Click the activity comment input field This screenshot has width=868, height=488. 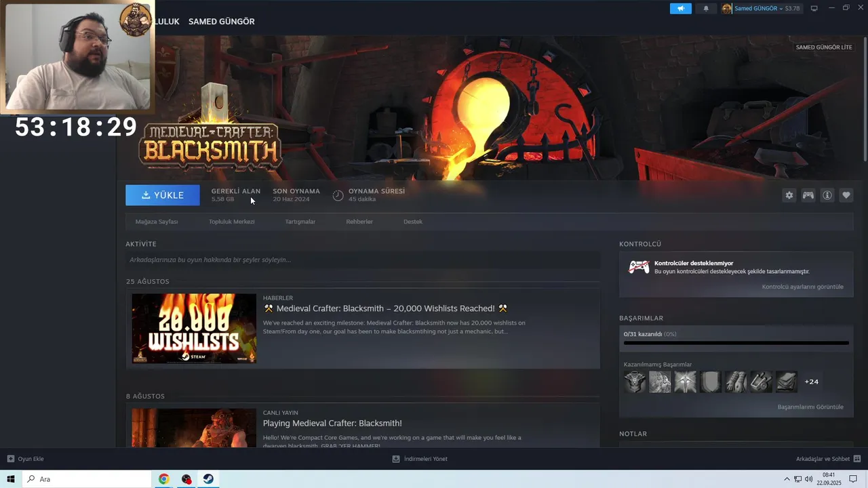(363, 260)
